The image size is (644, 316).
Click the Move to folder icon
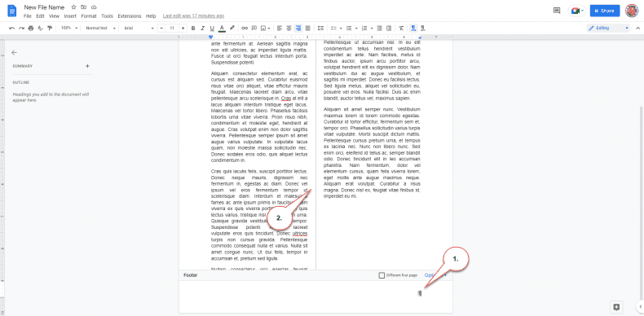click(84, 7)
